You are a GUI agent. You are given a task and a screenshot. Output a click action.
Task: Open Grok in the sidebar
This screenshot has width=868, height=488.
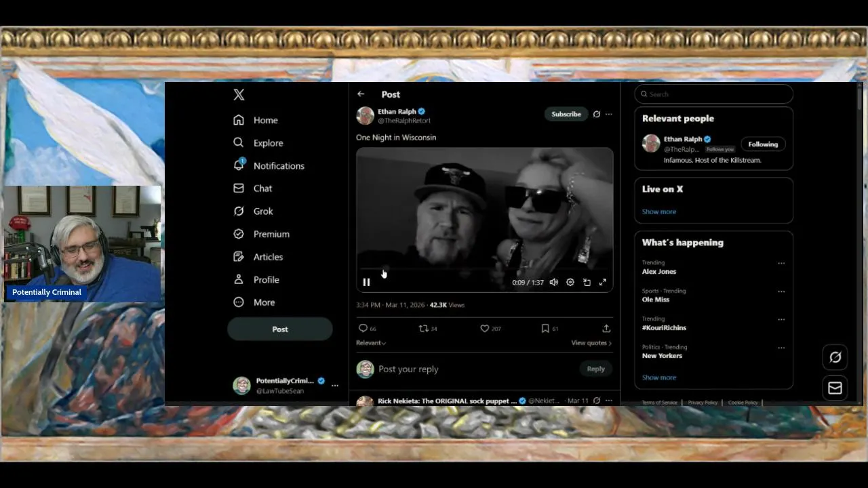pyautogui.click(x=253, y=211)
